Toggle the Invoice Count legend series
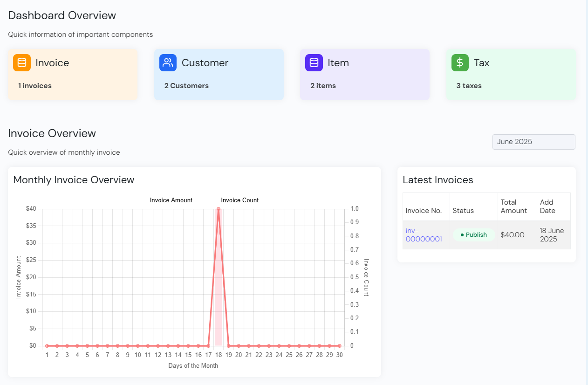 coord(239,200)
